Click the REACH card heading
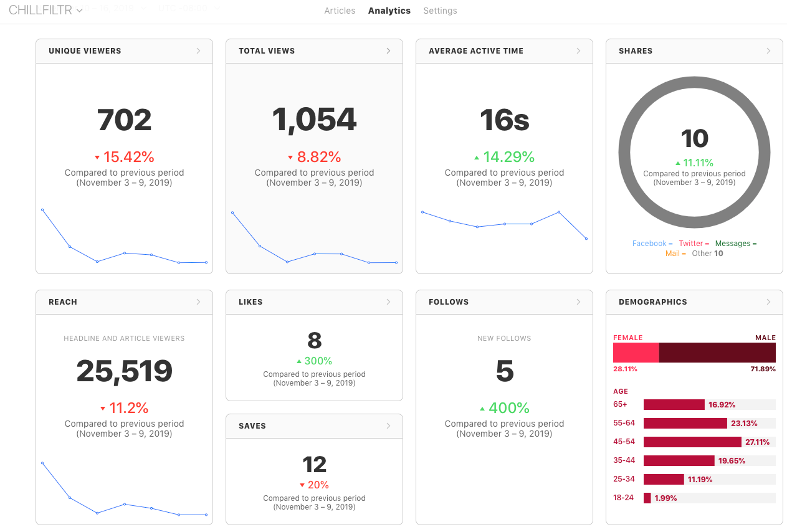 [63, 302]
